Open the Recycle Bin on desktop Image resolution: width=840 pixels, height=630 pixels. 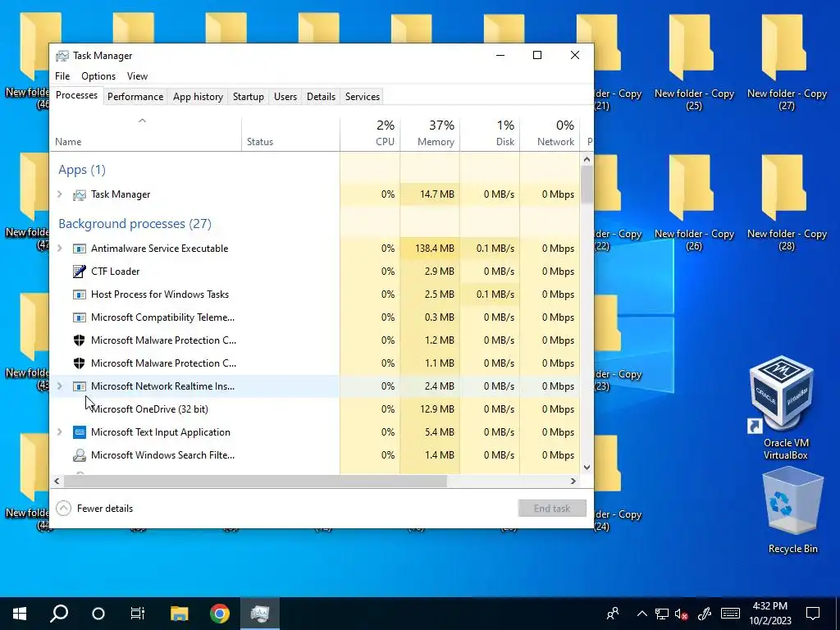[x=793, y=510]
